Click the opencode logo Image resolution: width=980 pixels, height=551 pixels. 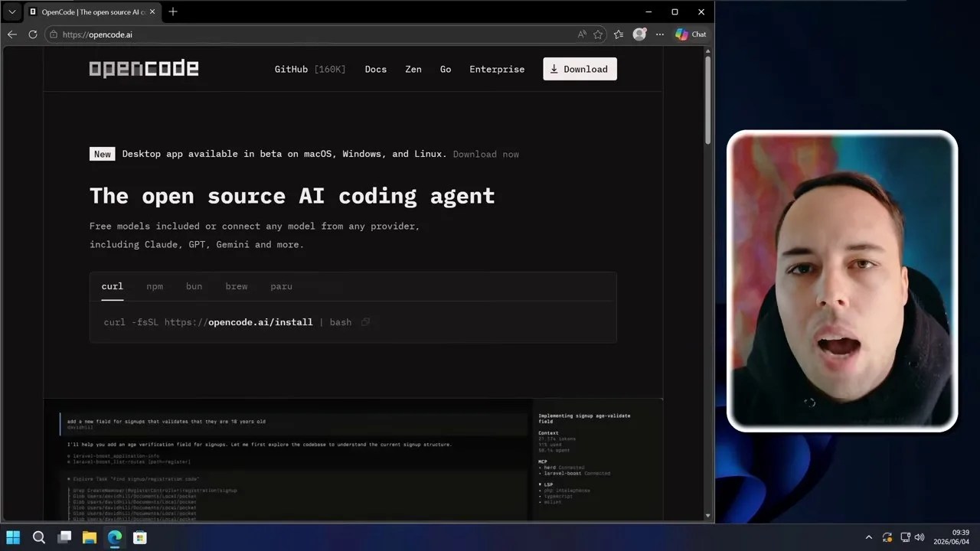[144, 69]
